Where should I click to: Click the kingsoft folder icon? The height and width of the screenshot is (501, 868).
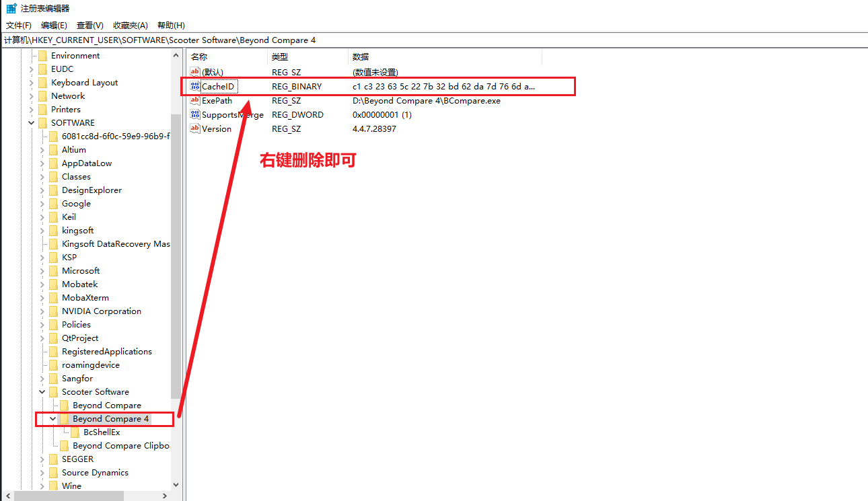(x=54, y=231)
